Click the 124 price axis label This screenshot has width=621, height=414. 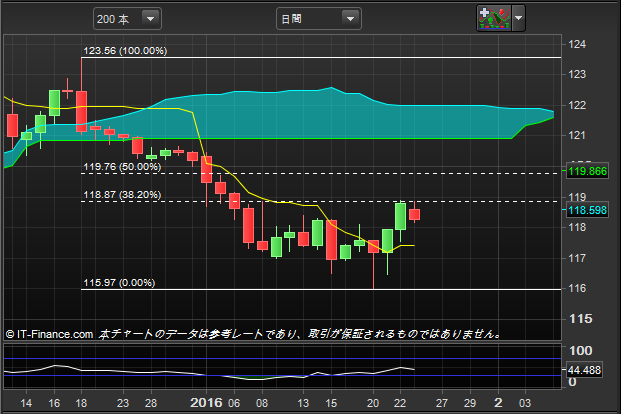[x=577, y=44]
